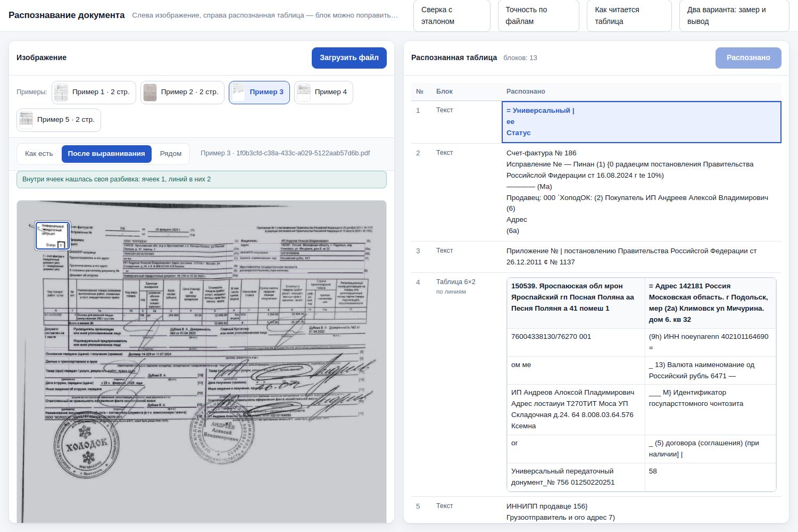The width and height of the screenshot is (798, 532).
Task: Switch to the «Рядом» view mode
Action: point(171,154)
